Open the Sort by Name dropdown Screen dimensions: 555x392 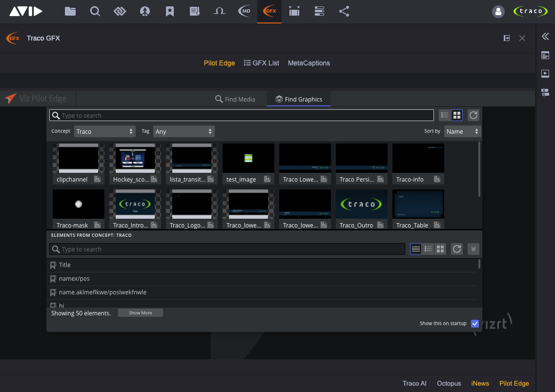click(462, 131)
